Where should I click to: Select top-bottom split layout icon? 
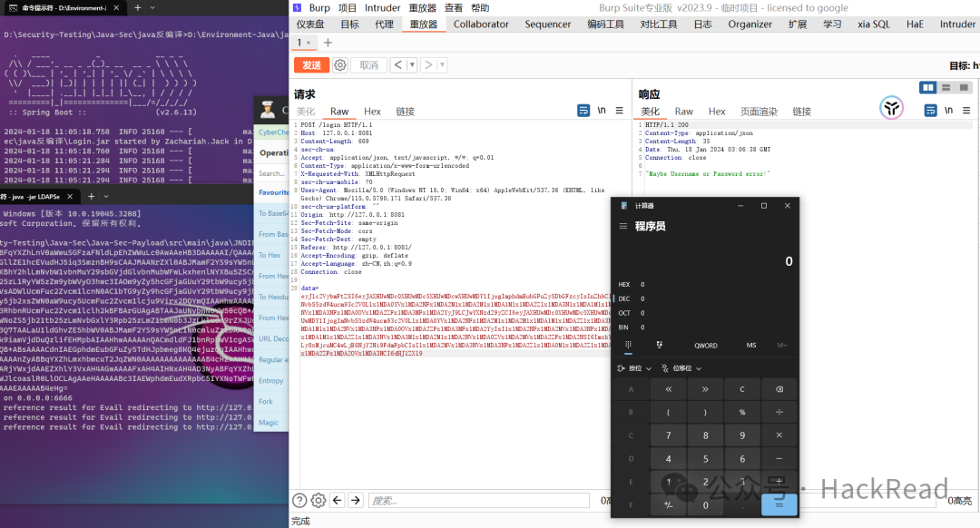[946, 87]
